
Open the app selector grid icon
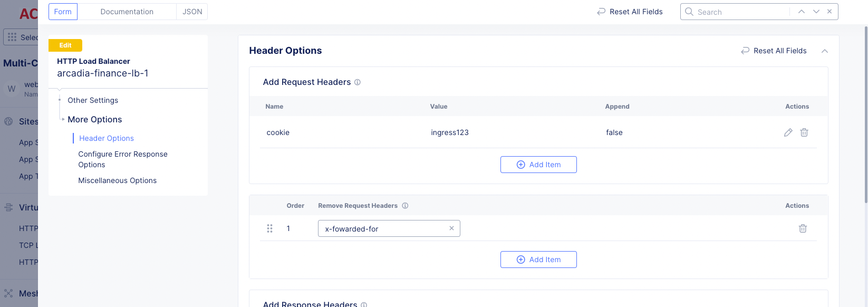pos(12,36)
